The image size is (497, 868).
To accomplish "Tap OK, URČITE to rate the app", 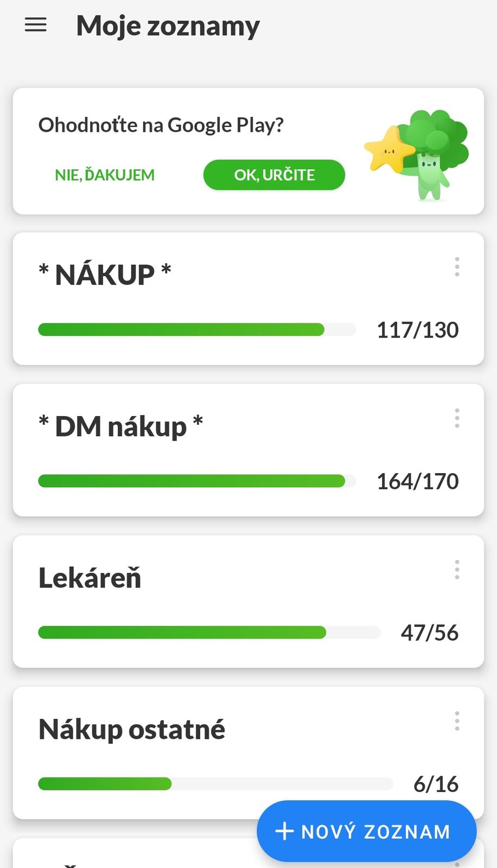I will pos(274,175).
